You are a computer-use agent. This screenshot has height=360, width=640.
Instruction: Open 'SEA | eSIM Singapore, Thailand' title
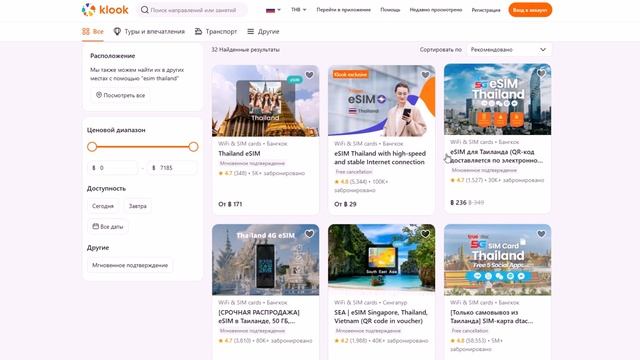point(381,317)
